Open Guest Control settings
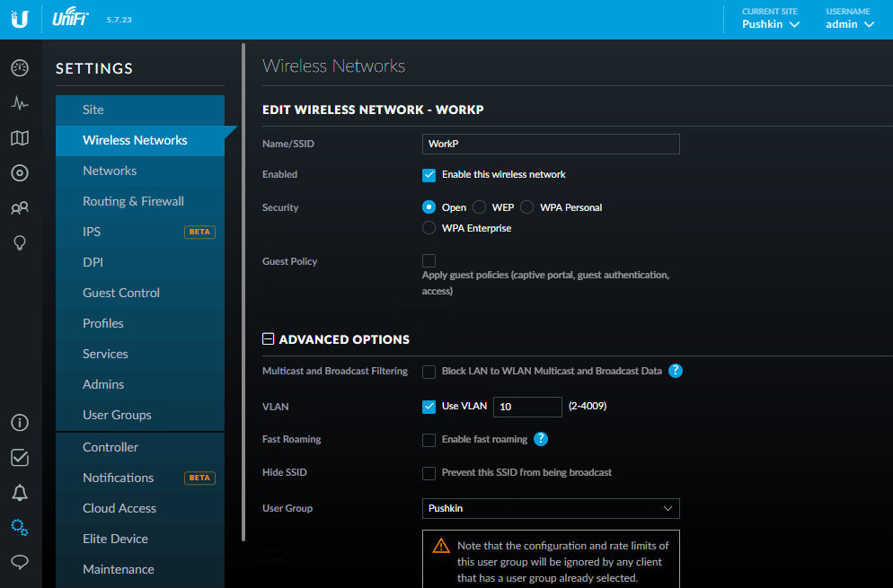Image resolution: width=893 pixels, height=588 pixels. [140, 293]
